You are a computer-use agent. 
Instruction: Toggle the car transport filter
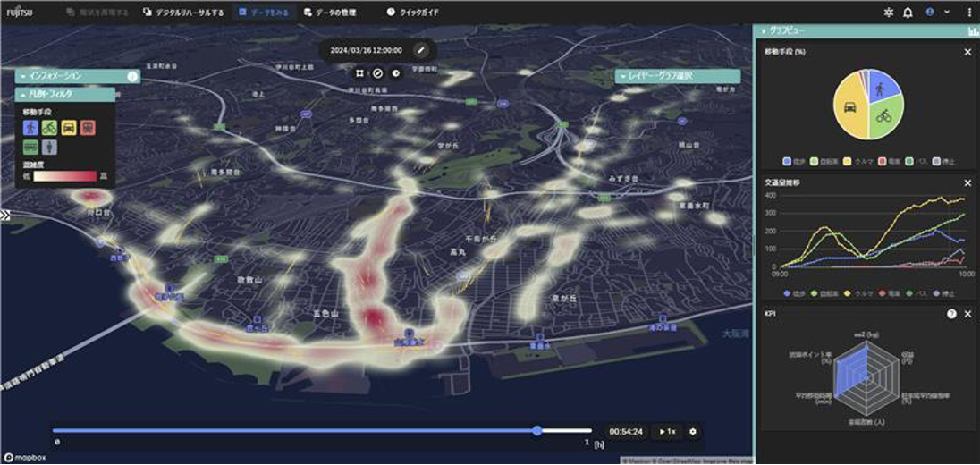point(69,128)
